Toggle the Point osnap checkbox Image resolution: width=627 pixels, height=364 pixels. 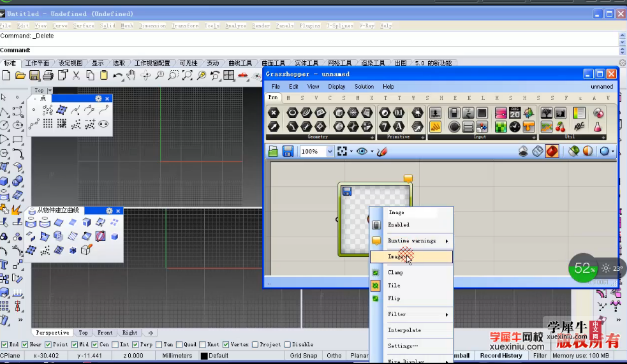point(48,344)
